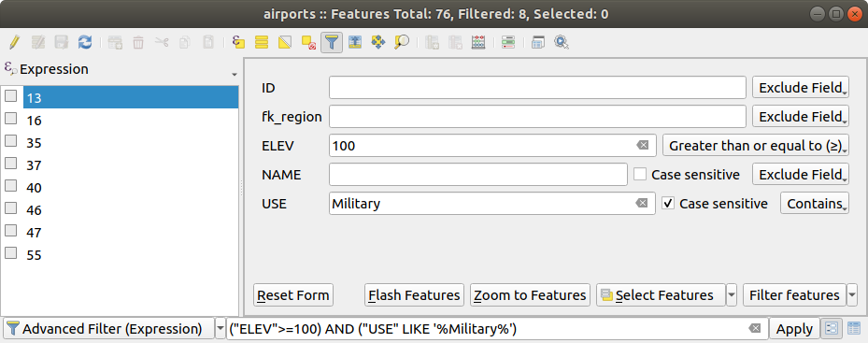Image resolution: width=868 pixels, height=343 pixels.
Task: Select all features toolbar icon
Action: [x=262, y=42]
